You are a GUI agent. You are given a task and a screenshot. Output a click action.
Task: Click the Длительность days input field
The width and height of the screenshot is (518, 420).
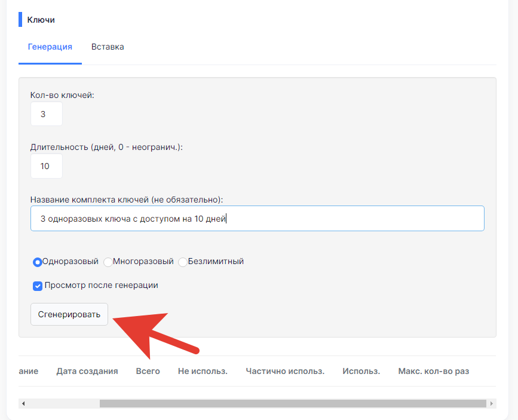coord(47,166)
